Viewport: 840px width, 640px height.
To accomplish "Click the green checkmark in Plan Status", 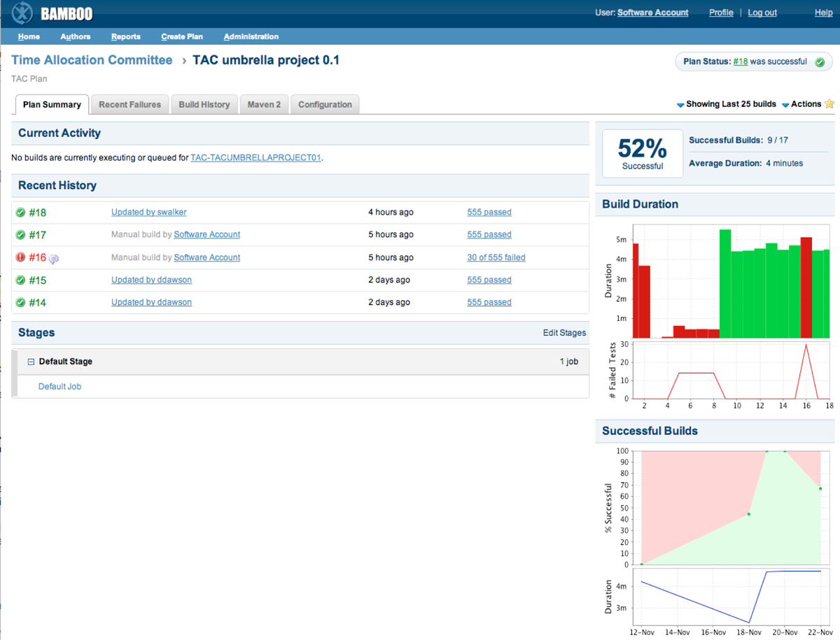I will pyautogui.click(x=820, y=62).
